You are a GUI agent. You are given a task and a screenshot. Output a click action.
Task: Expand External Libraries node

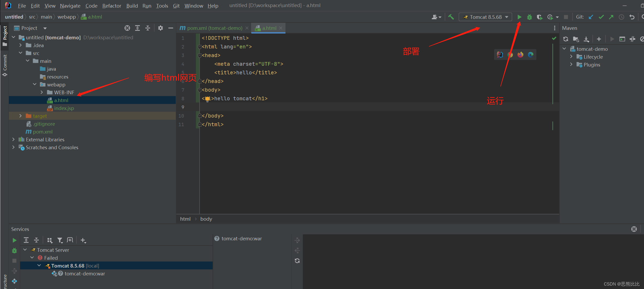(14, 140)
